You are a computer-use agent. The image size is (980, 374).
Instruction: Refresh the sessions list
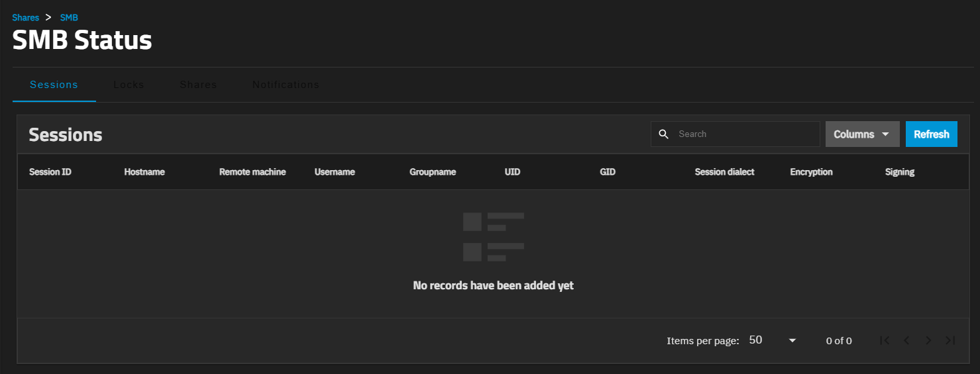[931, 134]
